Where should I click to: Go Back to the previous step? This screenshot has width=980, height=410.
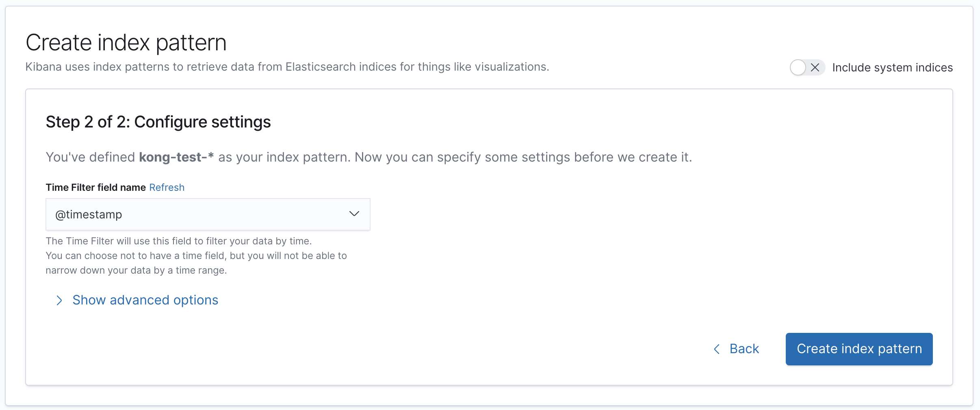[744, 349]
